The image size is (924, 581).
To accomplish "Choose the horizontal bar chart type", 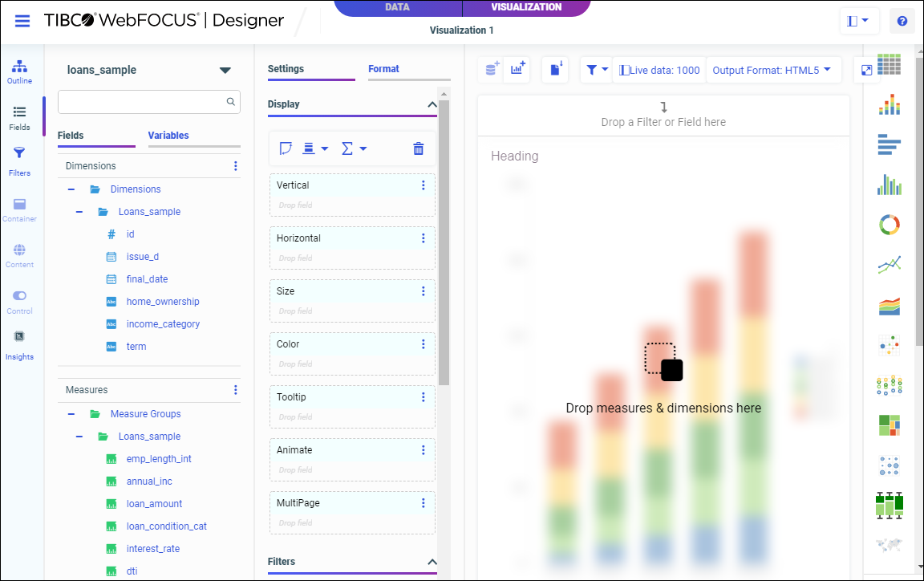I will 889,144.
